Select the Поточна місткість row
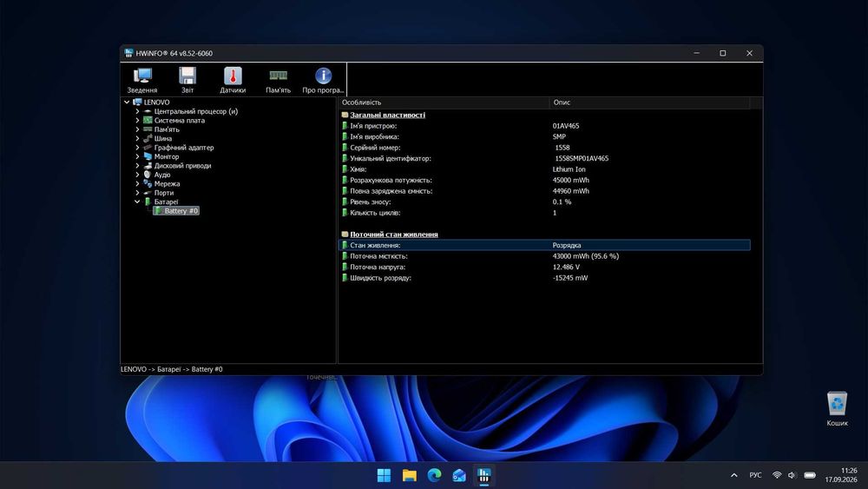Screen dimensions: 868x489 point(545,256)
